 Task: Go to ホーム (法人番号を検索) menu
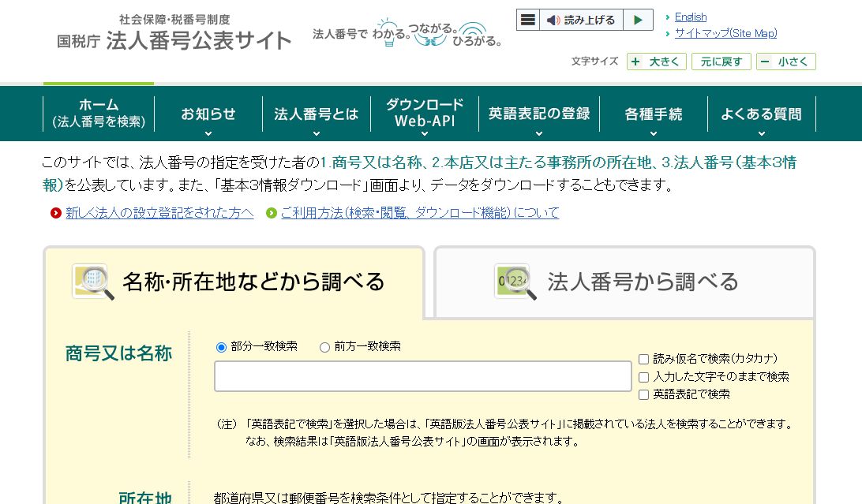[99, 113]
